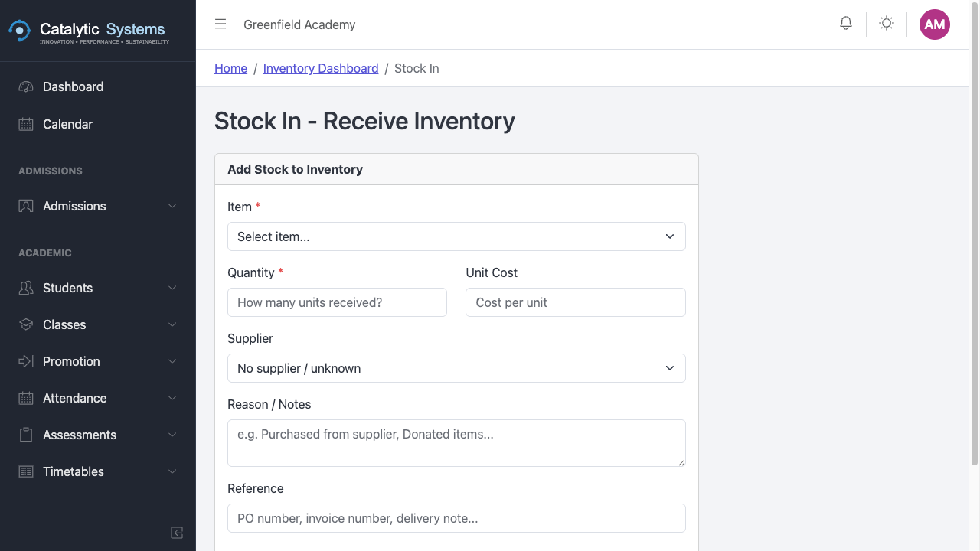The height and width of the screenshot is (551, 980).
Task: Click the Assessments clipboard icon
Action: click(x=26, y=435)
